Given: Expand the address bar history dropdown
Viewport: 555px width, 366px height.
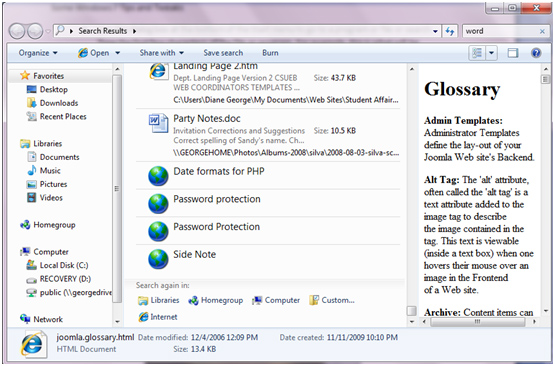Looking at the screenshot, I should click(x=435, y=31).
